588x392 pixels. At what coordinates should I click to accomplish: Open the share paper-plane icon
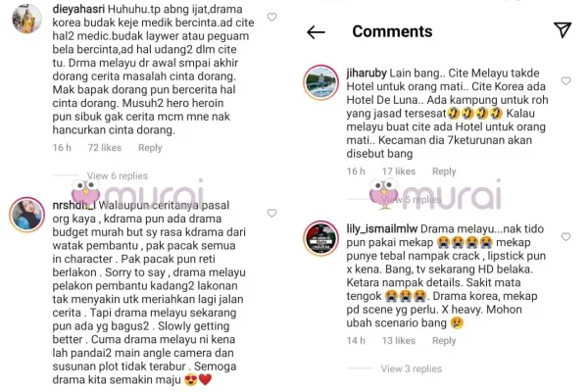(563, 29)
